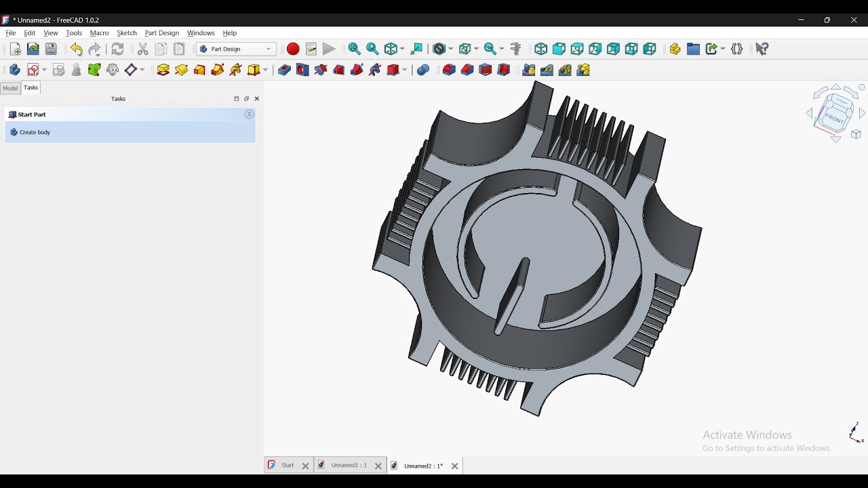The width and height of the screenshot is (868, 488).
Task: Switch to left view
Action: [x=650, y=49]
